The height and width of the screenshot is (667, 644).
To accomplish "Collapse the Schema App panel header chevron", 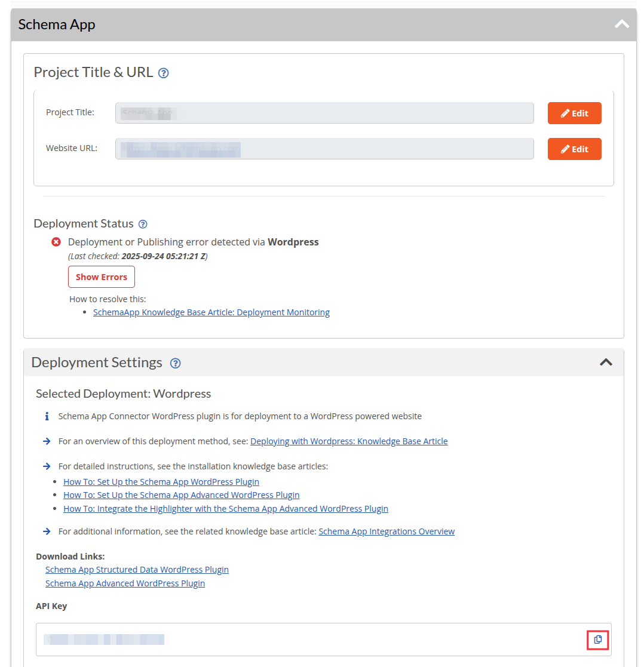I will coord(621,24).
